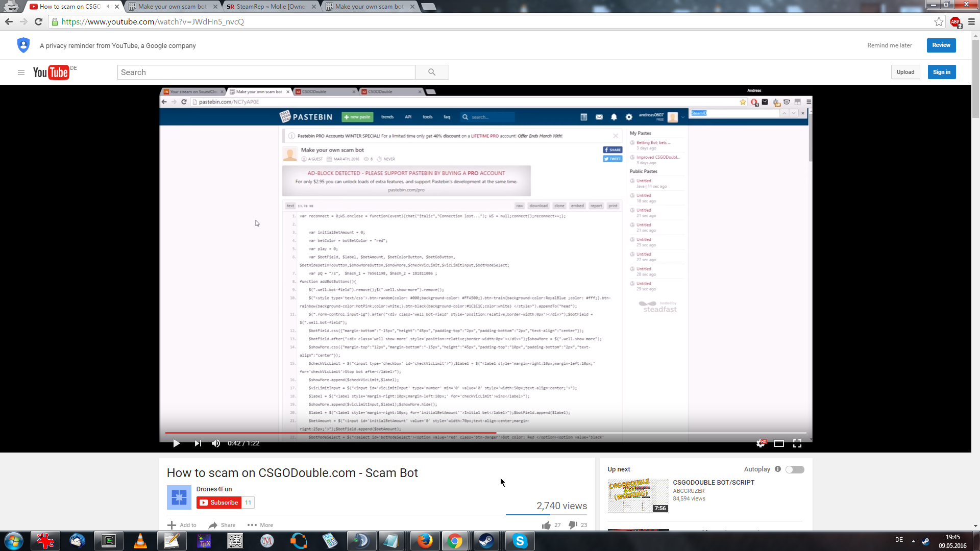Screen dimensions: 980x551
Task: Click the thumbs up like icon
Action: click(x=547, y=525)
